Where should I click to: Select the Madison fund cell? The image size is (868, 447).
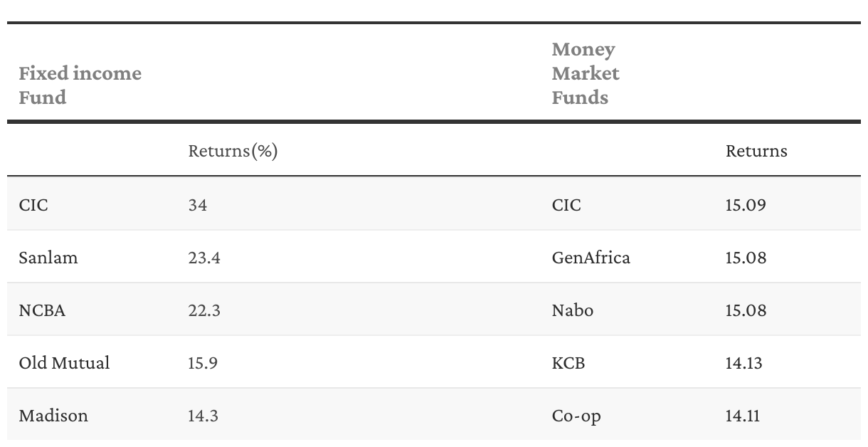pos(53,416)
